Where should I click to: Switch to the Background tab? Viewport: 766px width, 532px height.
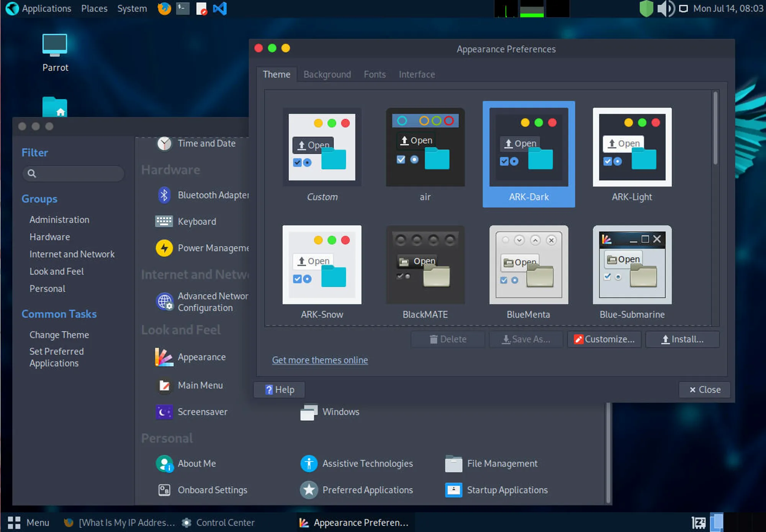click(327, 74)
